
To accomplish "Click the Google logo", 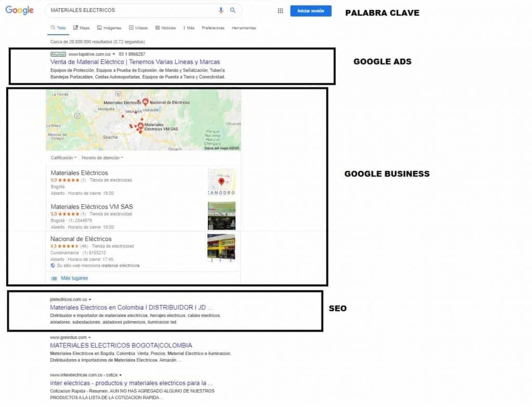I will 19,10.
